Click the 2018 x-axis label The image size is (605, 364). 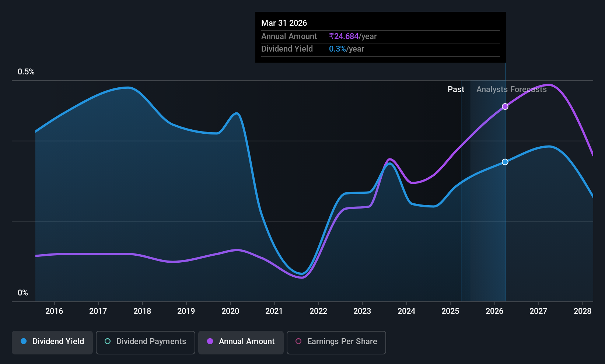coord(142,311)
